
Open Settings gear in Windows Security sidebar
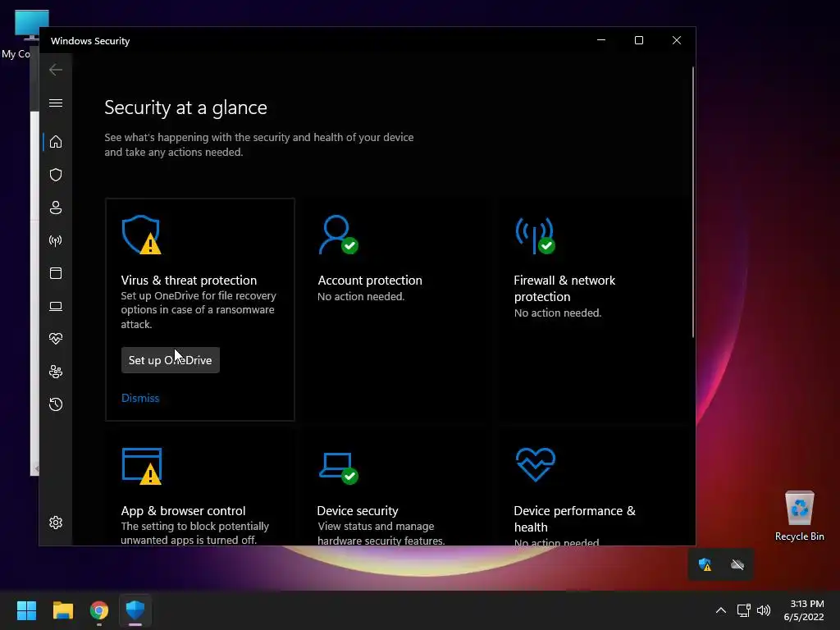[x=56, y=523]
